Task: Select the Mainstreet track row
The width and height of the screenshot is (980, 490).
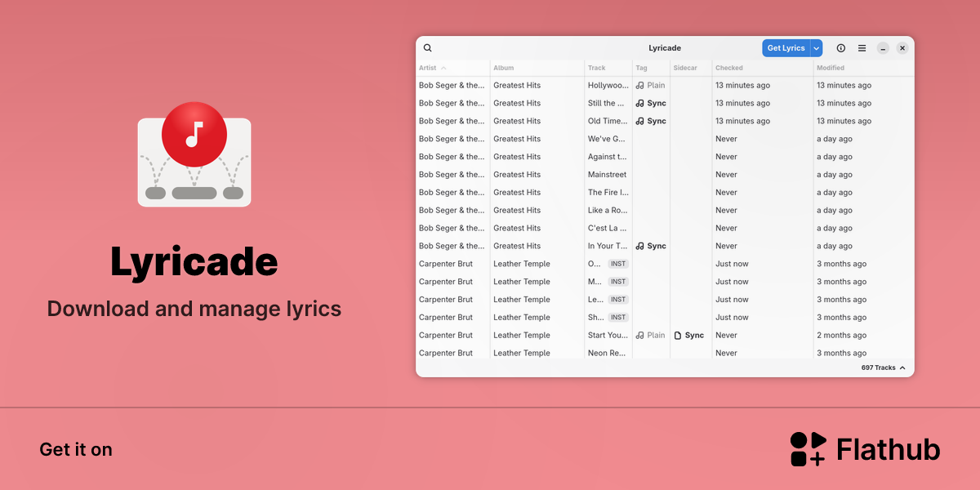Action: pos(665,175)
